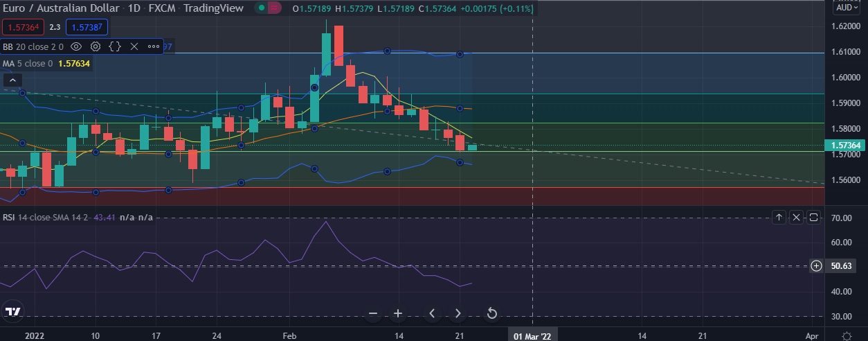Open Bollinger Bands indicator settings gear

coord(96,46)
